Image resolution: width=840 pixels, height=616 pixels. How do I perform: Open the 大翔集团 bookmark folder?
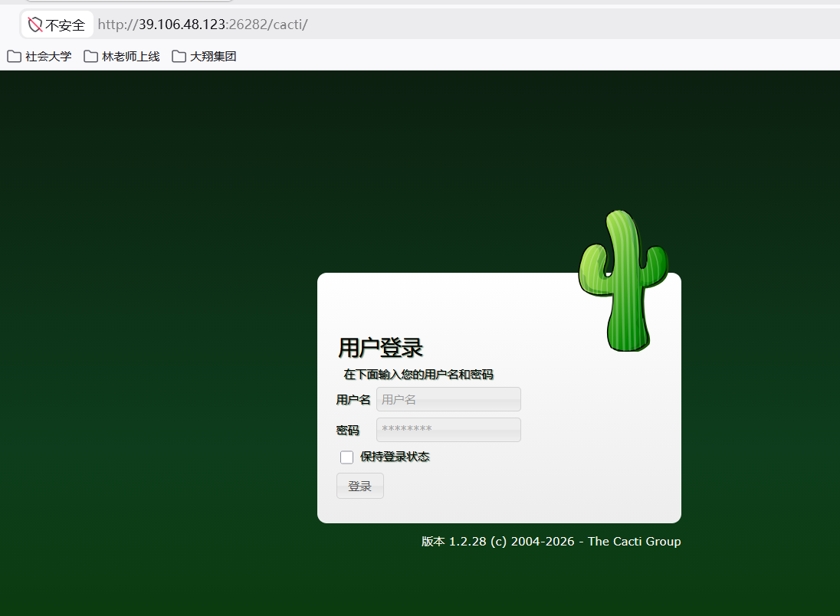[204, 56]
